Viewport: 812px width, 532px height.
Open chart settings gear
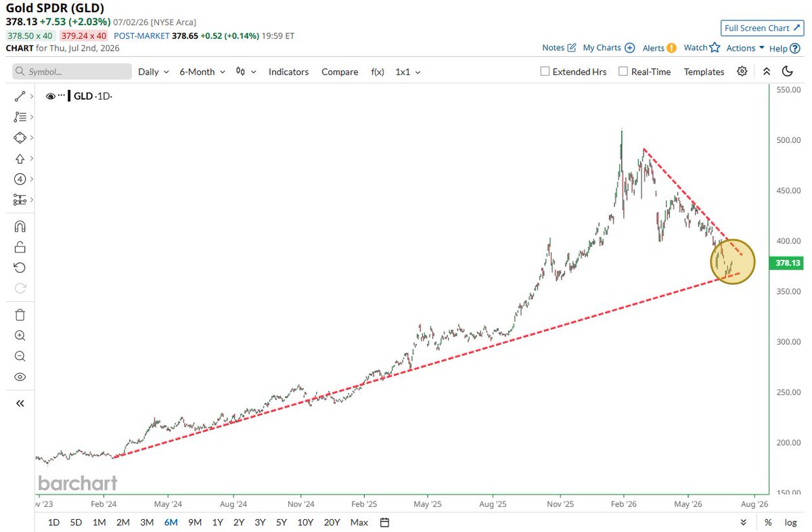[x=742, y=71]
